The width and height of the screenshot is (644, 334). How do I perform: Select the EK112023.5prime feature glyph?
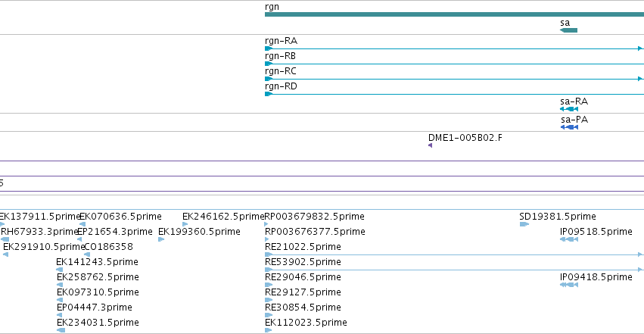(268, 330)
